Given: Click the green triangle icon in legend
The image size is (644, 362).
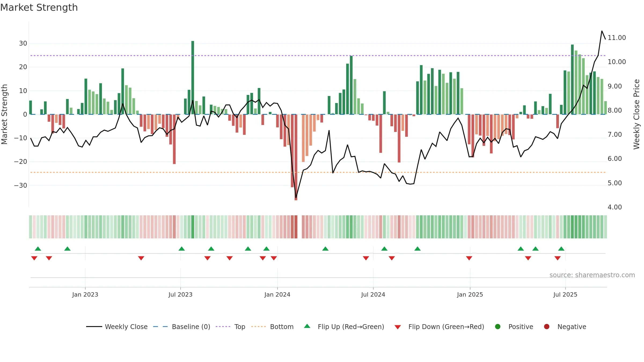Looking at the screenshot, I should (x=307, y=326).
